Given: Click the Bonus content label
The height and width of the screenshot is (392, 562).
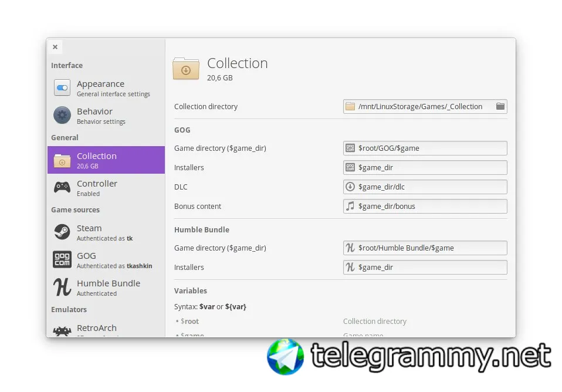Looking at the screenshot, I should (x=198, y=206).
